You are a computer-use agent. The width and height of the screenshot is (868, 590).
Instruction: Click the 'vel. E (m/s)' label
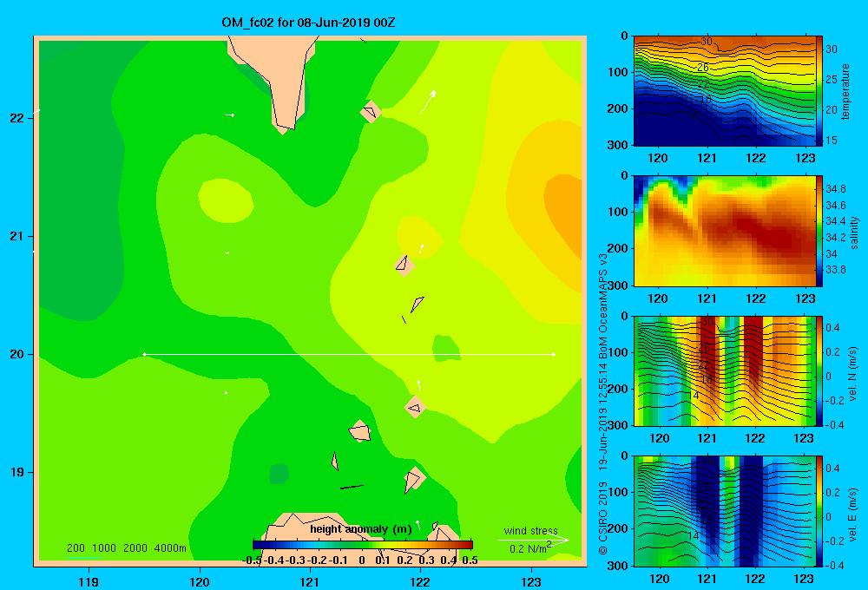[853, 514]
